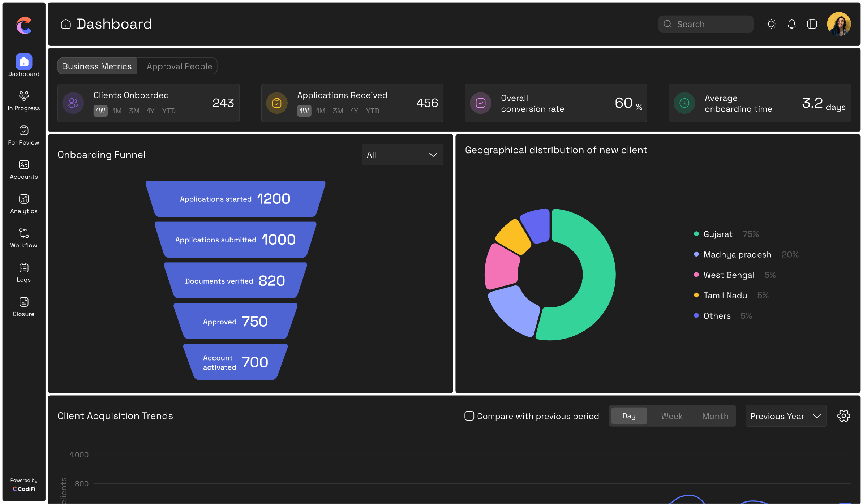Click the notifications bell icon
Viewport: 863px width, 504px height.
(791, 24)
